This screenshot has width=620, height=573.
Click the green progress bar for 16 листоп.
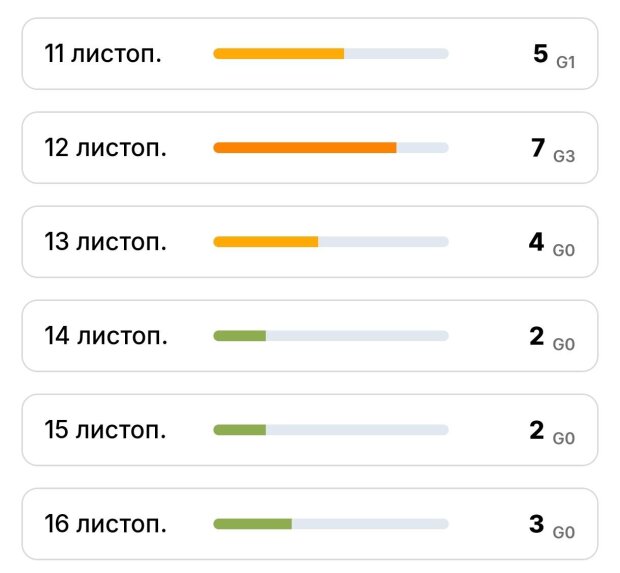click(253, 524)
